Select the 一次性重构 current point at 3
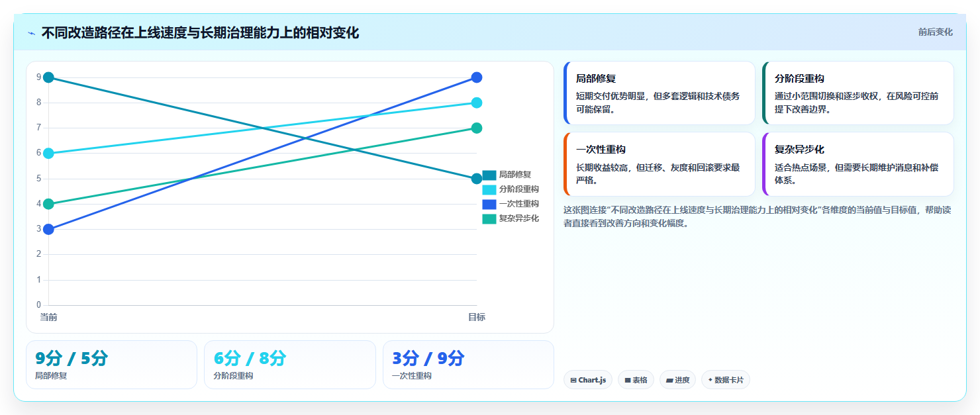Image resolution: width=980 pixels, height=415 pixels. [x=48, y=229]
